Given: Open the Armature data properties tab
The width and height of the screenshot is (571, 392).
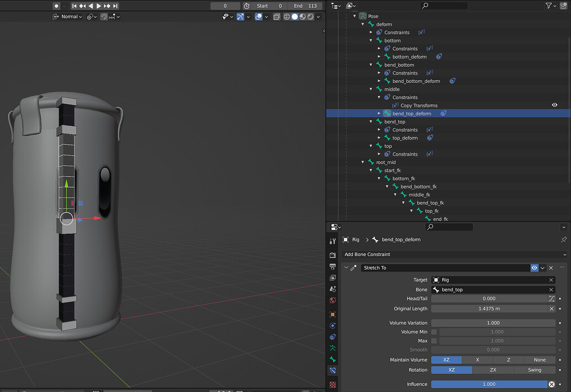Looking at the screenshot, I should tap(332, 348).
